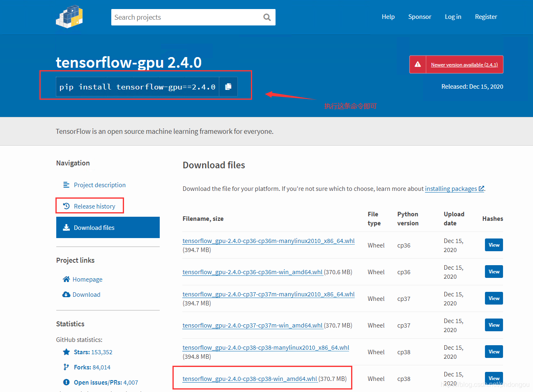Open the Forks: 84,014 statistics link
533x392 pixels.
pyautogui.click(x=92, y=367)
